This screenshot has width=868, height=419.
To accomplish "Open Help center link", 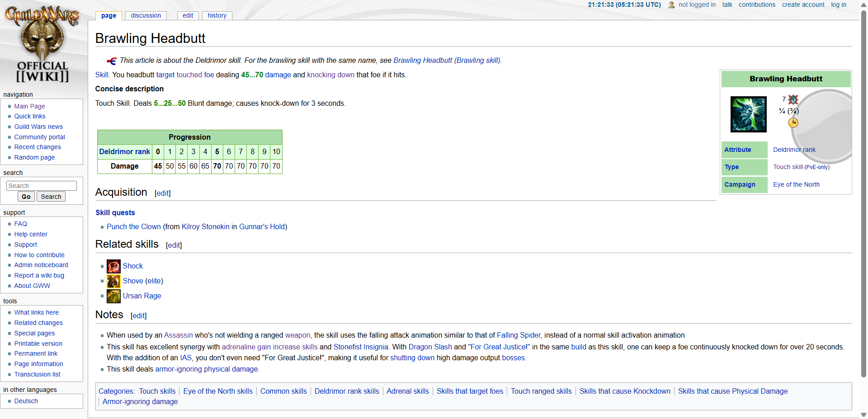I will click(x=31, y=234).
